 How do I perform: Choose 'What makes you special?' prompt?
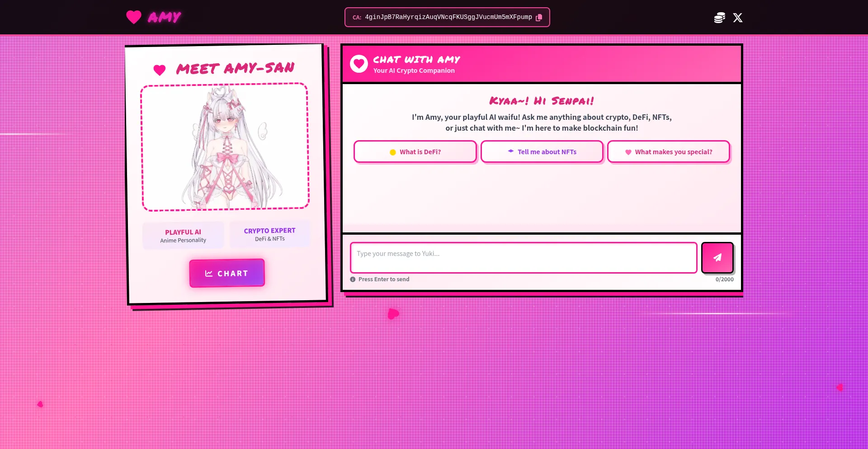coord(668,152)
